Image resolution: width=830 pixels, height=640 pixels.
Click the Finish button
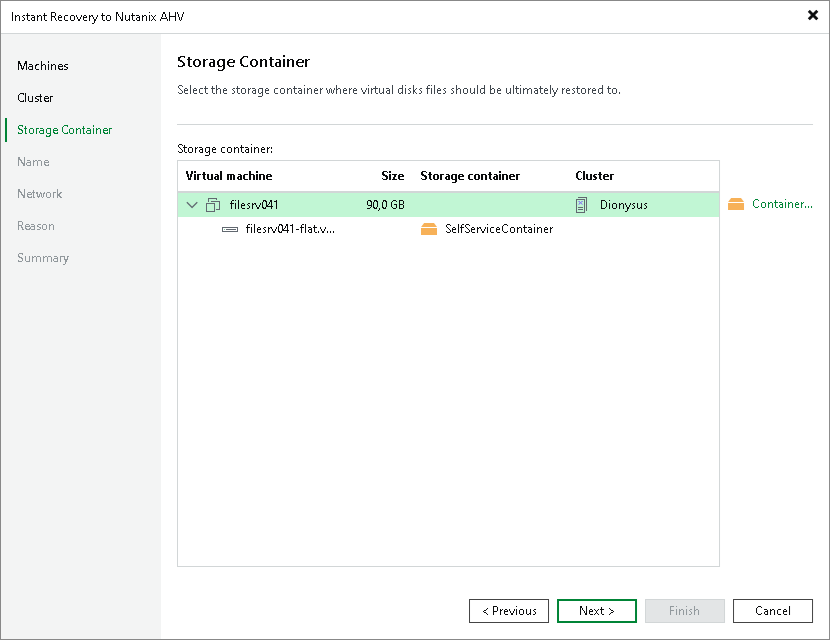[684, 611]
